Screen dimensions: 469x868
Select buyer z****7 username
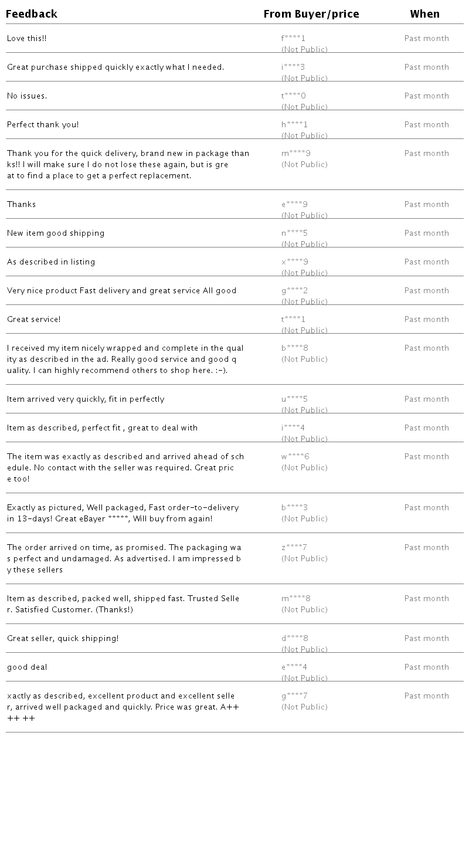pyautogui.click(x=294, y=548)
